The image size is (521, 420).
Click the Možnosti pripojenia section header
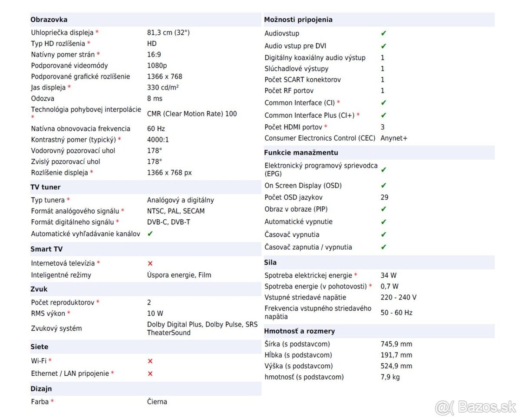pos(298,20)
